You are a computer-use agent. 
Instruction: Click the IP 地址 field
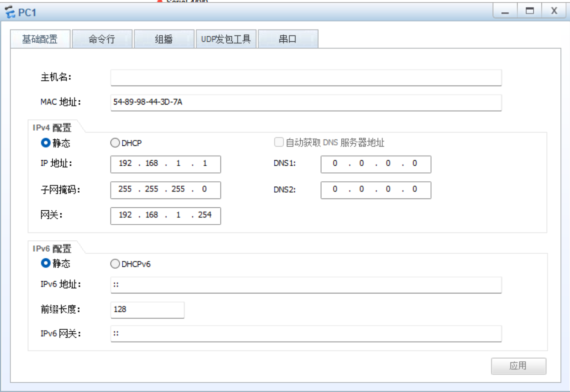pos(166,164)
